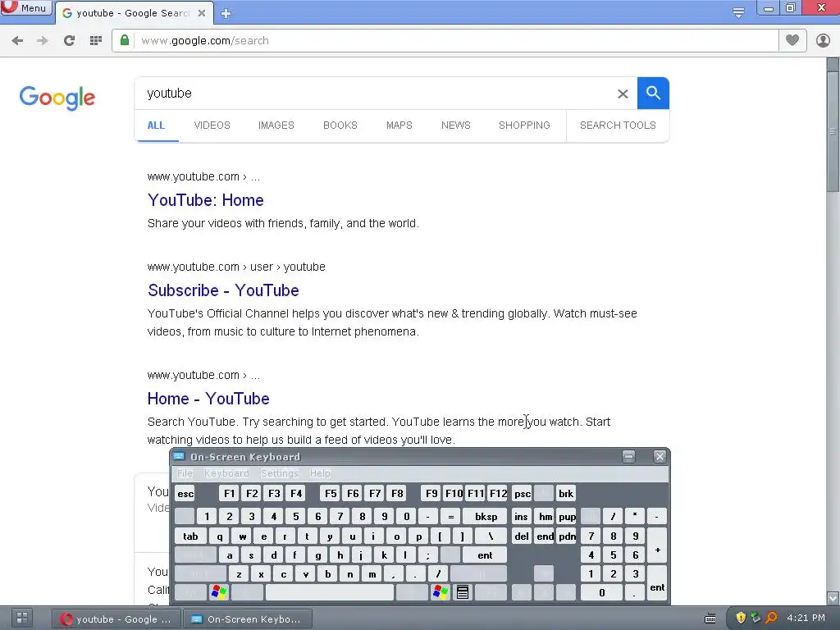The image size is (840, 630).
Task: Switch to the MAPS tab
Action: point(399,126)
